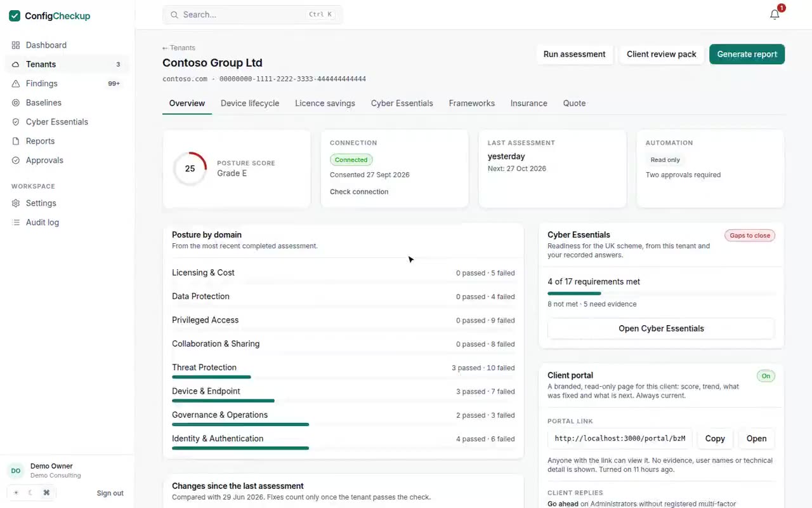The width and height of the screenshot is (812, 508).
Task: Click '8 not met · 5 need evidence' text
Action: (x=592, y=304)
